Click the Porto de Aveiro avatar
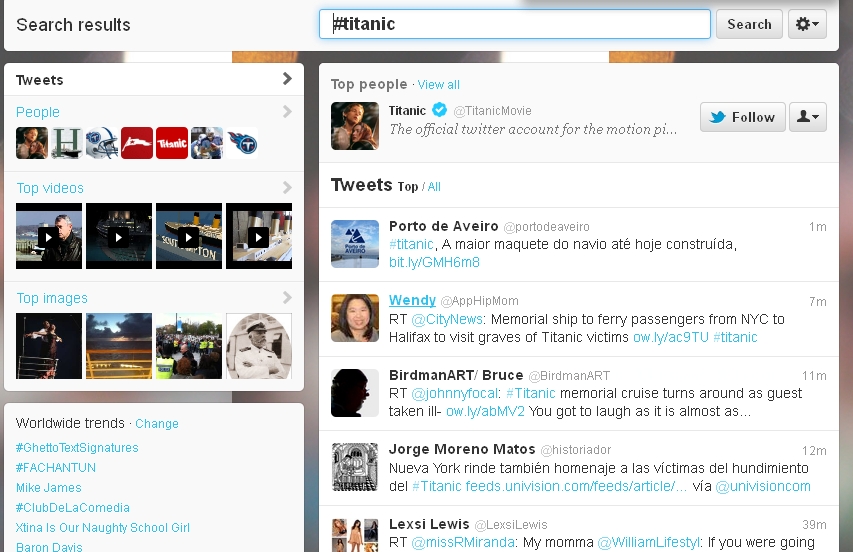 355,244
